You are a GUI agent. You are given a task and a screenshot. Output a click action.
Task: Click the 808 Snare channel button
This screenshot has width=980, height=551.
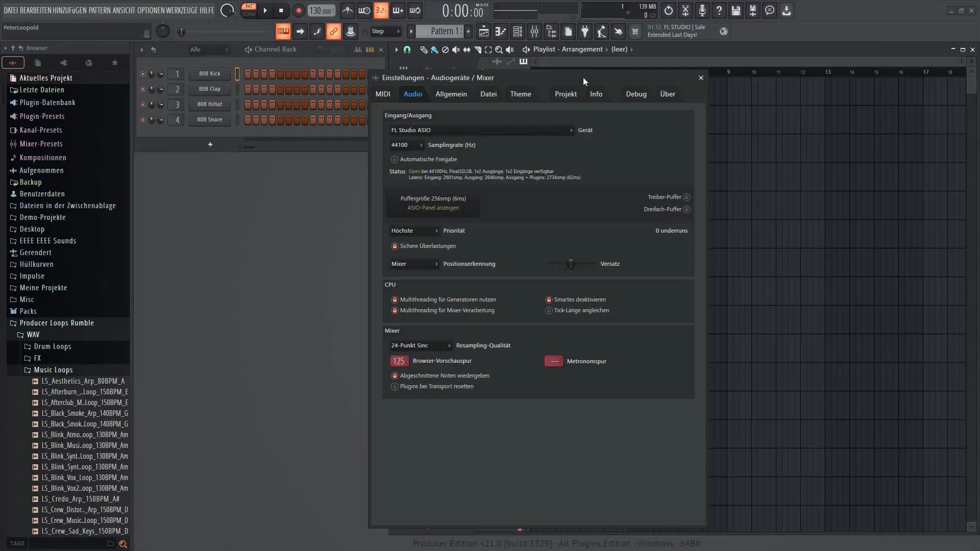[x=210, y=120]
